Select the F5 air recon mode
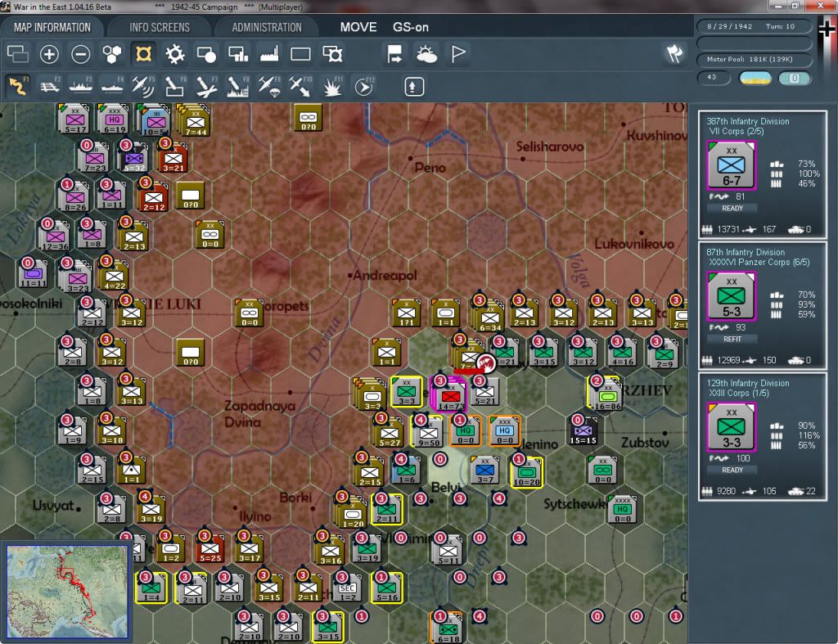Image resolution: width=838 pixels, height=644 pixels. coord(144,86)
